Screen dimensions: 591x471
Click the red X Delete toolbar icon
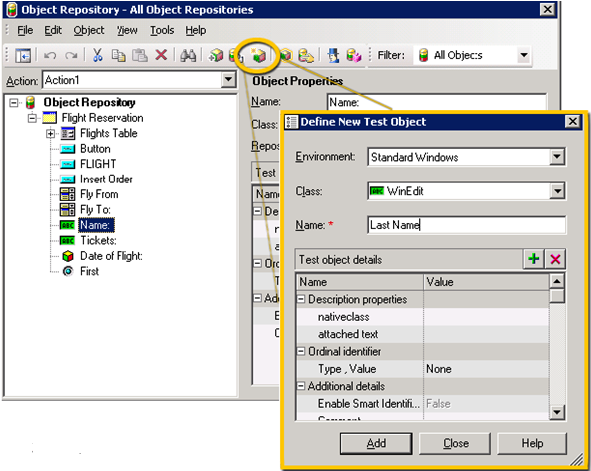click(161, 55)
